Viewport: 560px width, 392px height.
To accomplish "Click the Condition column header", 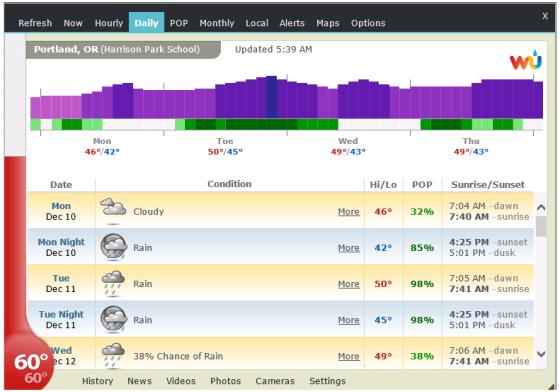I will [x=229, y=184].
